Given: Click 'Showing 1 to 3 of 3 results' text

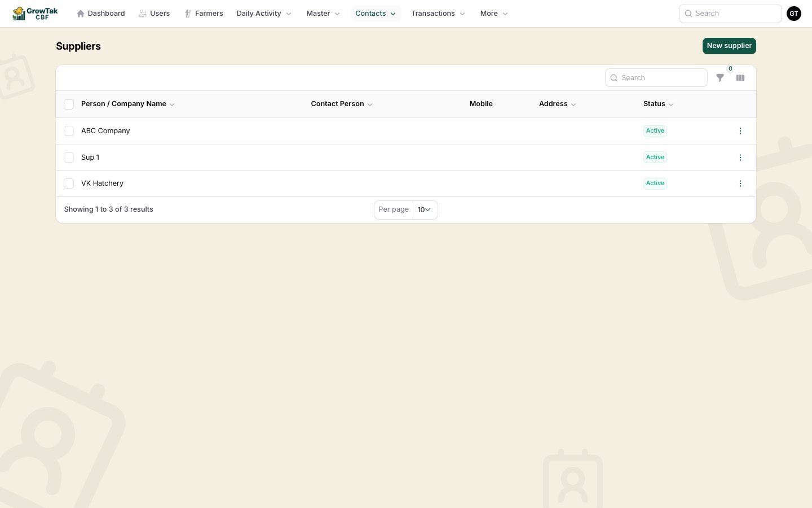Looking at the screenshot, I should [x=109, y=209].
